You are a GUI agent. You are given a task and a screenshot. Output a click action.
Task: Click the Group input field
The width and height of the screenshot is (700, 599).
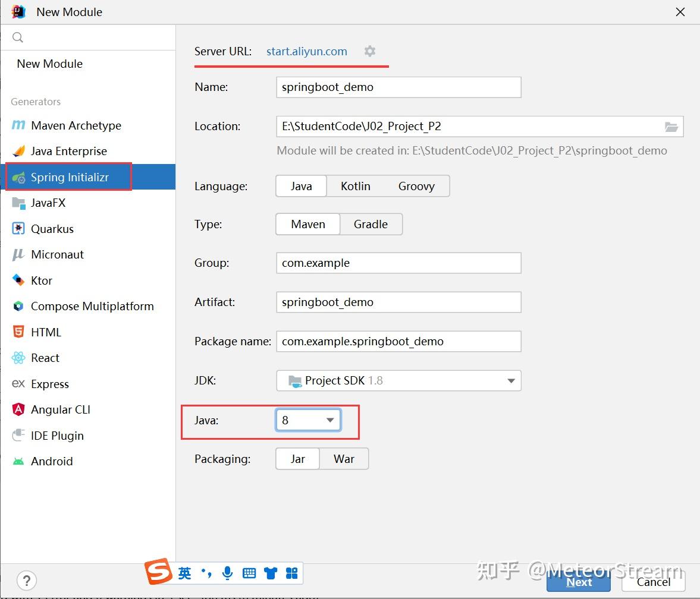(398, 263)
